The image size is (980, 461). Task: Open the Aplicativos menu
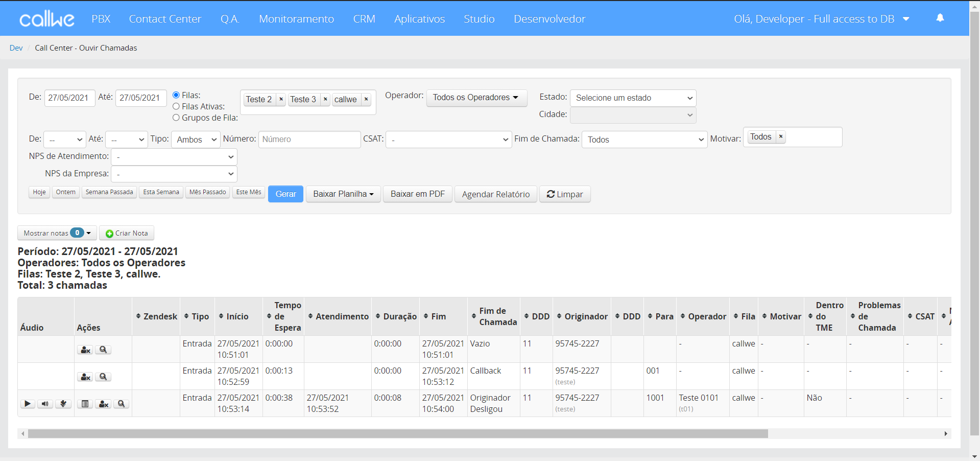pos(419,19)
